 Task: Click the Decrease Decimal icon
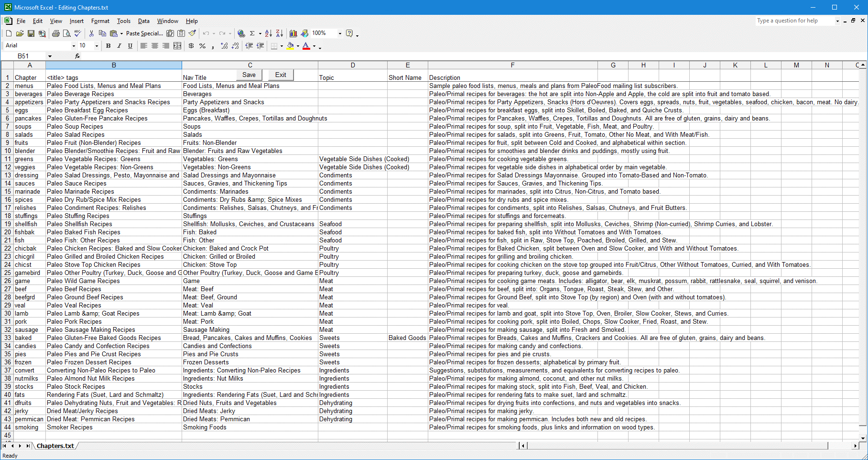coord(235,46)
